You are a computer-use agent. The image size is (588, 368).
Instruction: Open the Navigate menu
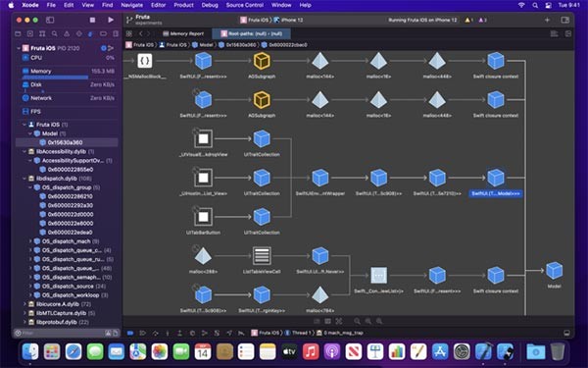(132, 5)
